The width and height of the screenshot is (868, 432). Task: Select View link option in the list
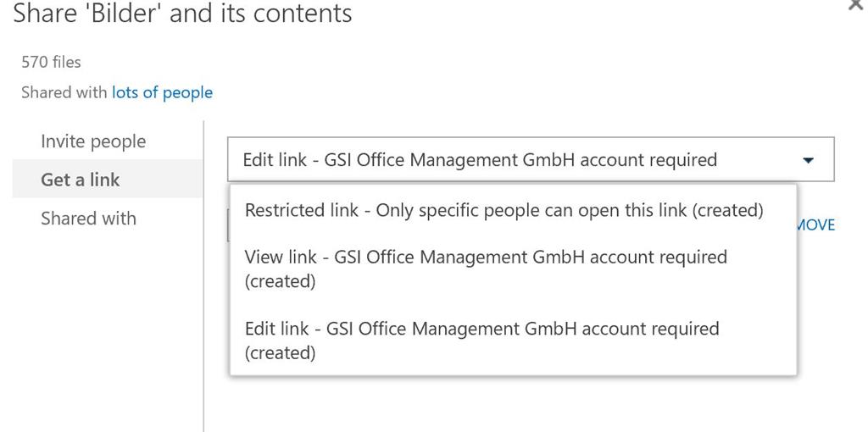[x=485, y=257]
